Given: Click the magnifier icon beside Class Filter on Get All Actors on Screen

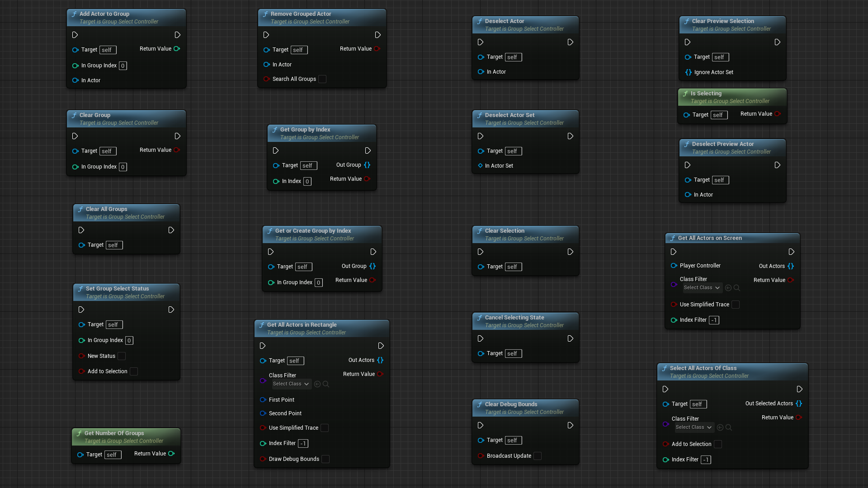Looking at the screenshot, I should pyautogui.click(x=737, y=288).
